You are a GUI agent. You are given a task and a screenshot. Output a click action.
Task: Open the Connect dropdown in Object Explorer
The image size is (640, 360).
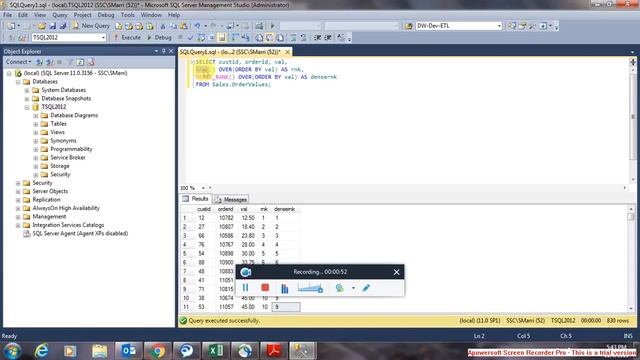[x=18, y=62]
